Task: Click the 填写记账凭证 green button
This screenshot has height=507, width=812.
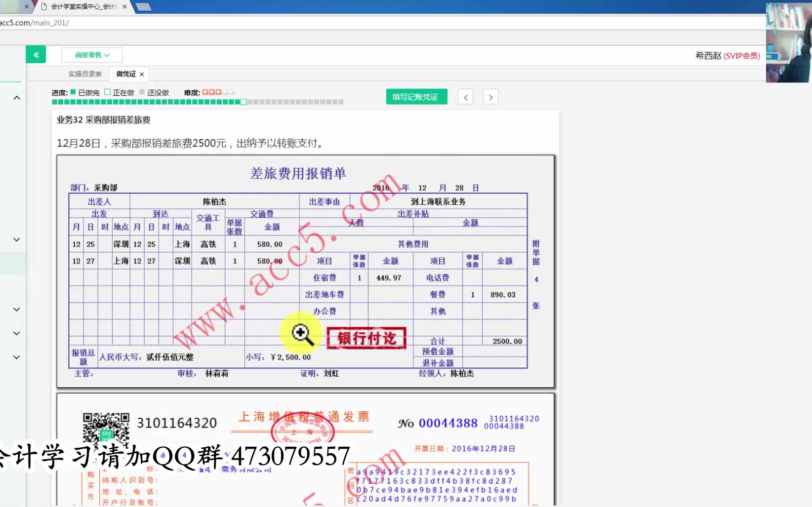Action: pos(416,96)
